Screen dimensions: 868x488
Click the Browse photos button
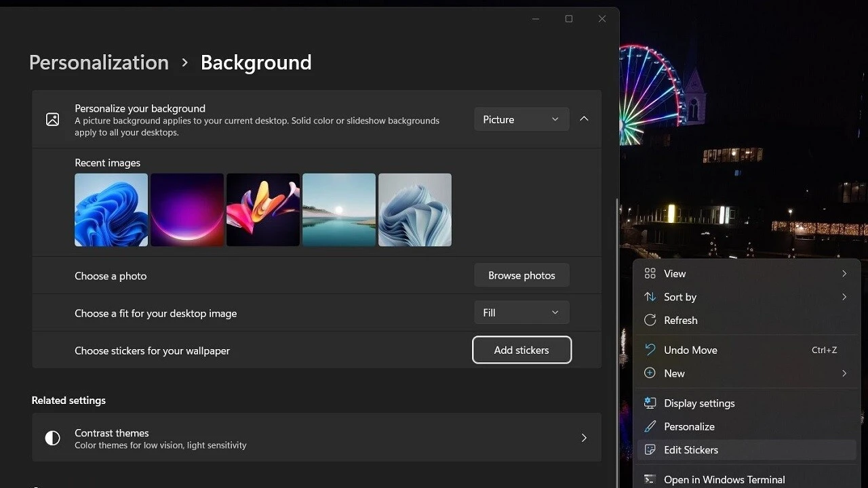coord(521,275)
